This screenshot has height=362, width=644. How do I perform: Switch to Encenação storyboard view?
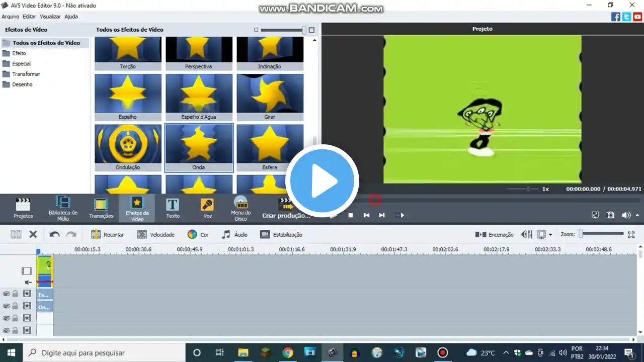pos(494,234)
